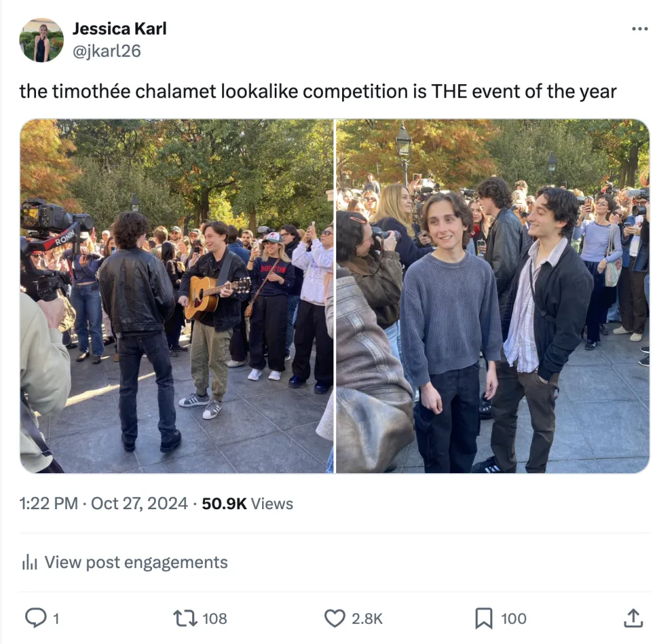667x644 pixels.
Task: Open the @jkarl26 handle link
Action: tap(107, 51)
